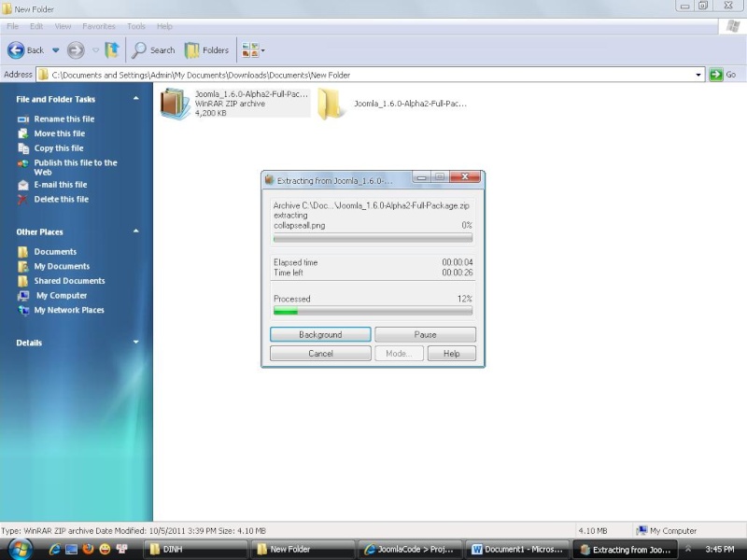Click the Pause button in extraction dialog
Viewport: 747px width, 560px height.
point(425,335)
